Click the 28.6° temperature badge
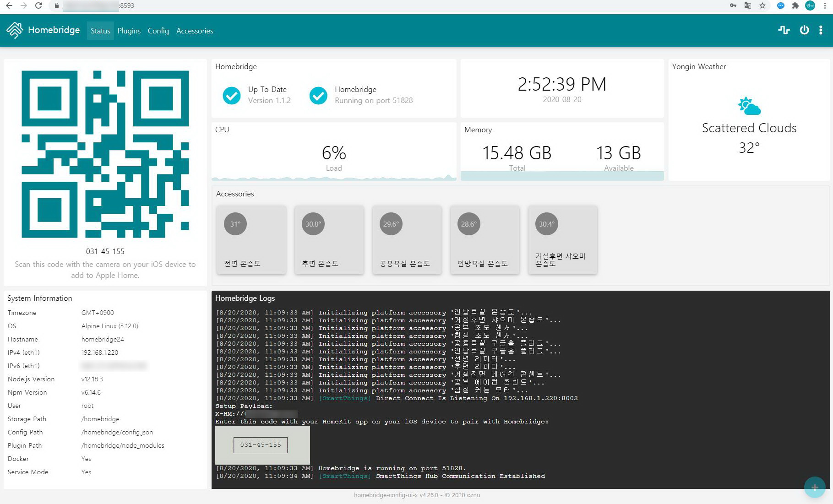The image size is (833, 504). [469, 224]
